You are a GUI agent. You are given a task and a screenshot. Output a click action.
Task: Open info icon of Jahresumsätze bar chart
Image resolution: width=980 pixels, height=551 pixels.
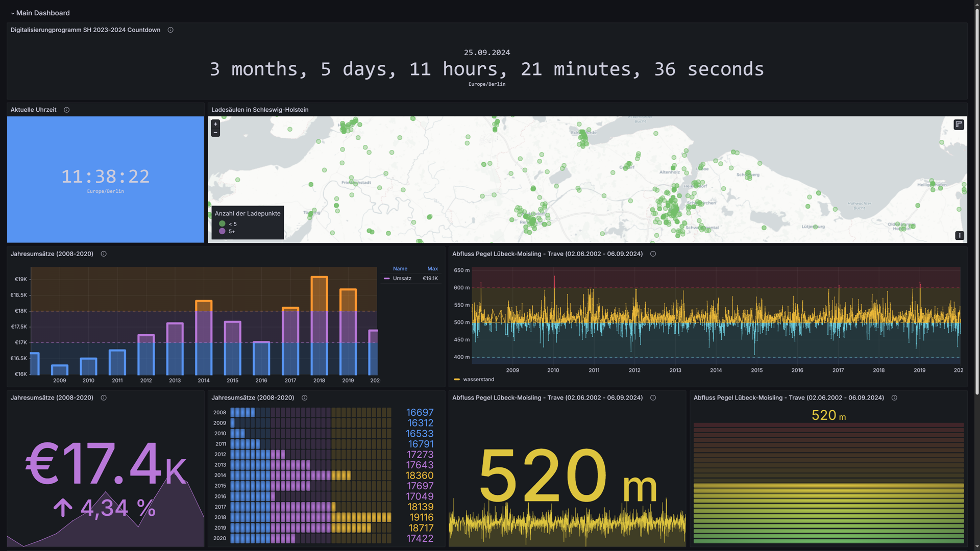pyautogui.click(x=104, y=254)
